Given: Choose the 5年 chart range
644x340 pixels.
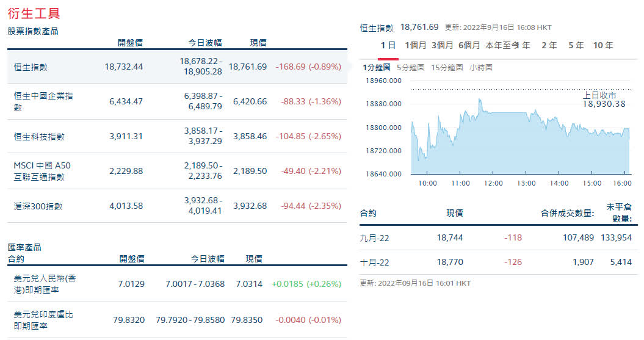Looking at the screenshot, I should (x=576, y=45).
